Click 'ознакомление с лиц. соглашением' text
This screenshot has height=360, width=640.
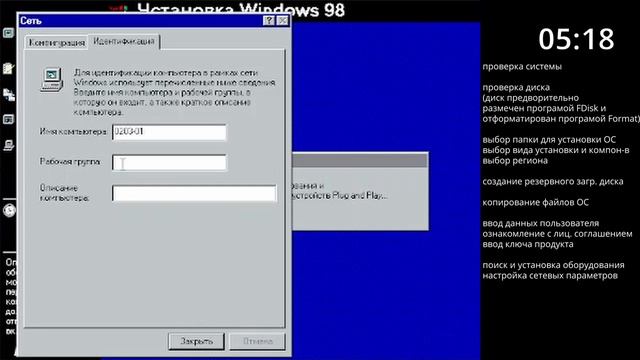557,234
